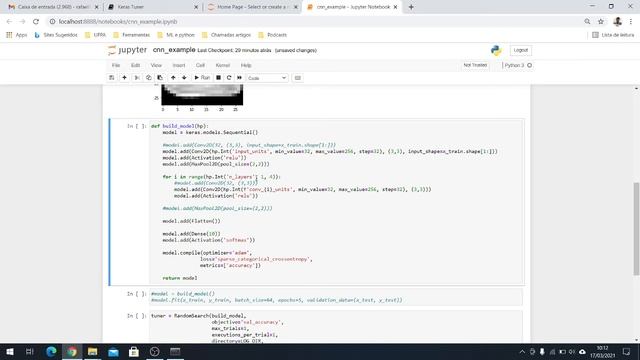
Task: Open a new browser tab
Action: (411, 7)
